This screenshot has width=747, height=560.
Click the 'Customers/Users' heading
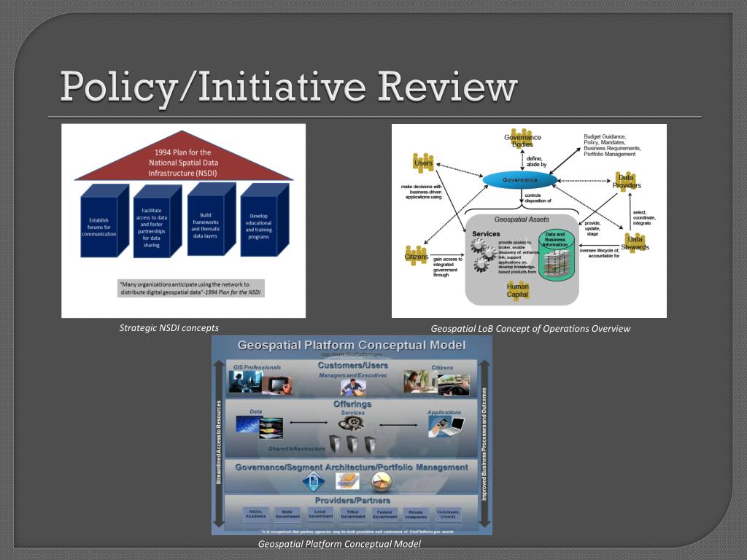[352, 366]
